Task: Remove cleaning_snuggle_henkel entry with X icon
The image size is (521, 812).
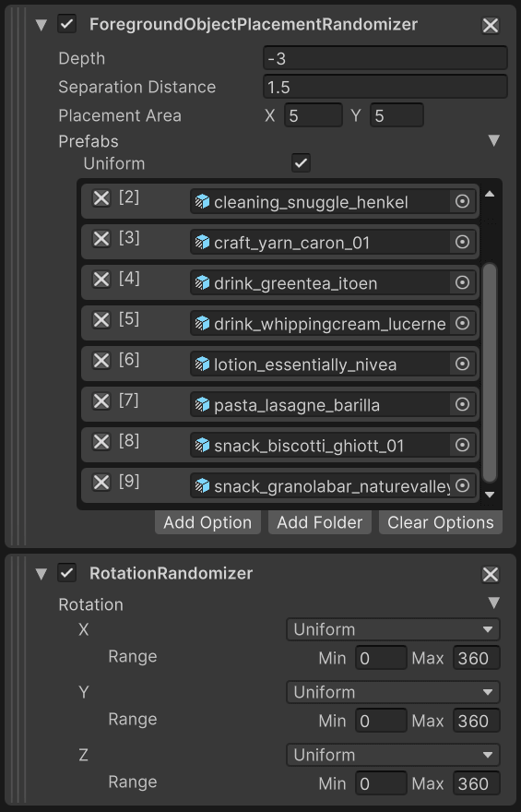Action: [101, 197]
